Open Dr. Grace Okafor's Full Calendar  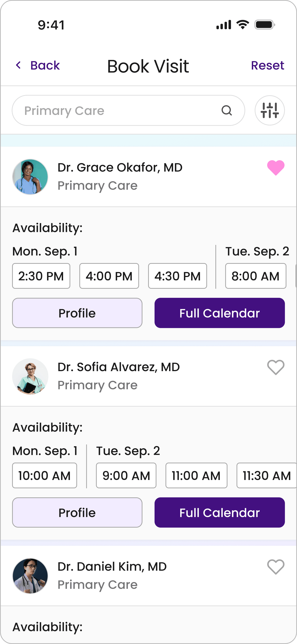coord(220,313)
